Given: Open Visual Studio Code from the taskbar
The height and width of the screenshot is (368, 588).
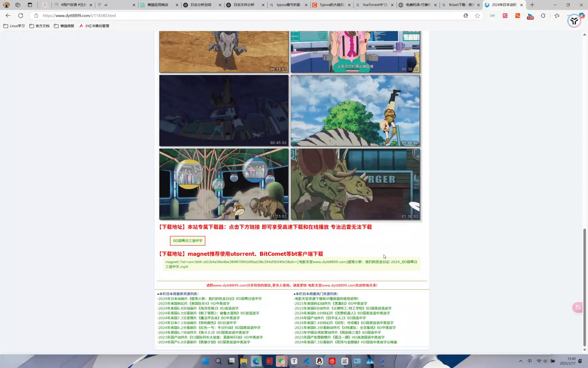Looking at the screenshot, I should (x=307, y=361).
